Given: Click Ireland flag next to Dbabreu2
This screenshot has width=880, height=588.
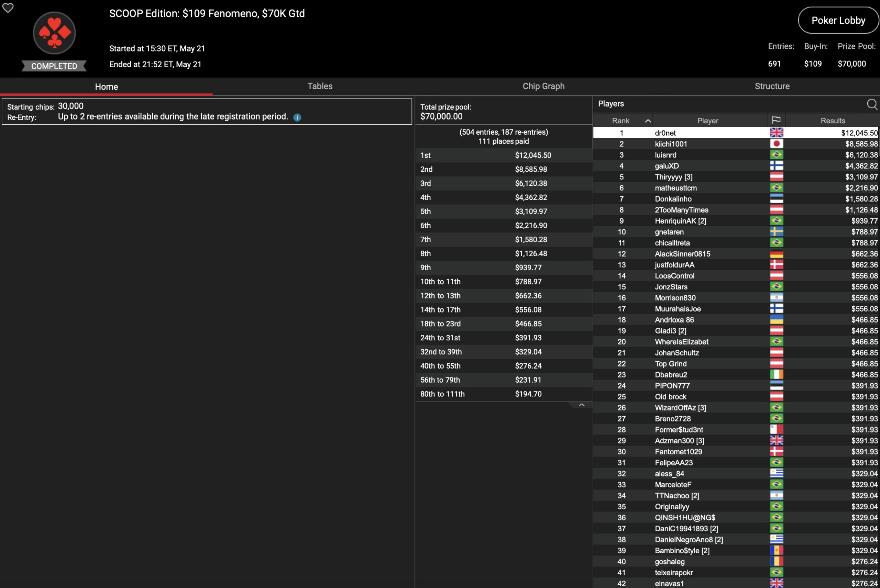Looking at the screenshot, I should coord(776,375).
